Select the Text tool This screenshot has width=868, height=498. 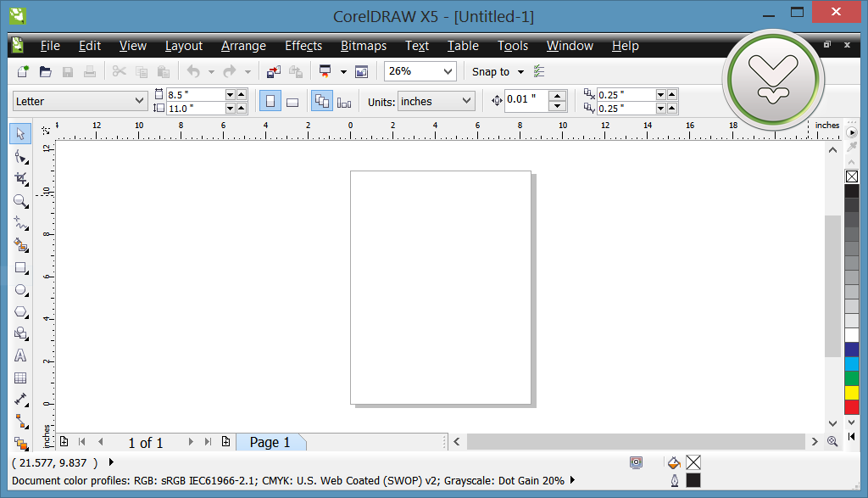(x=20, y=355)
